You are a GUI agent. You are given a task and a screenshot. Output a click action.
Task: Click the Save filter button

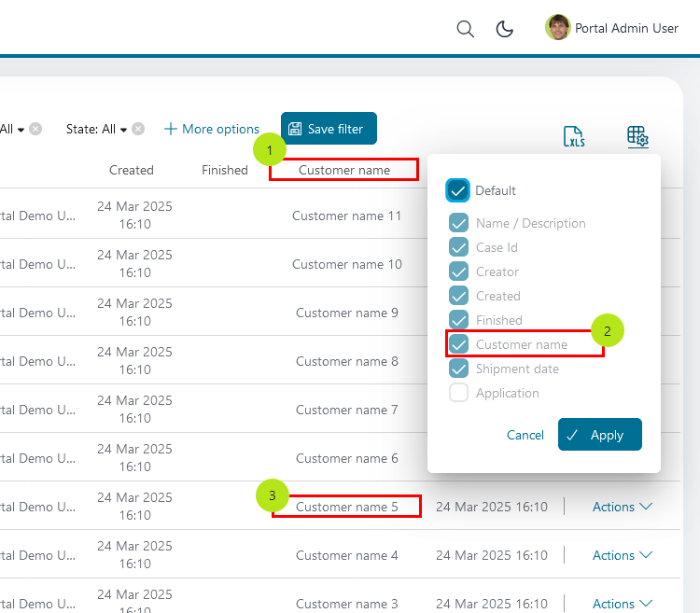pos(329,129)
